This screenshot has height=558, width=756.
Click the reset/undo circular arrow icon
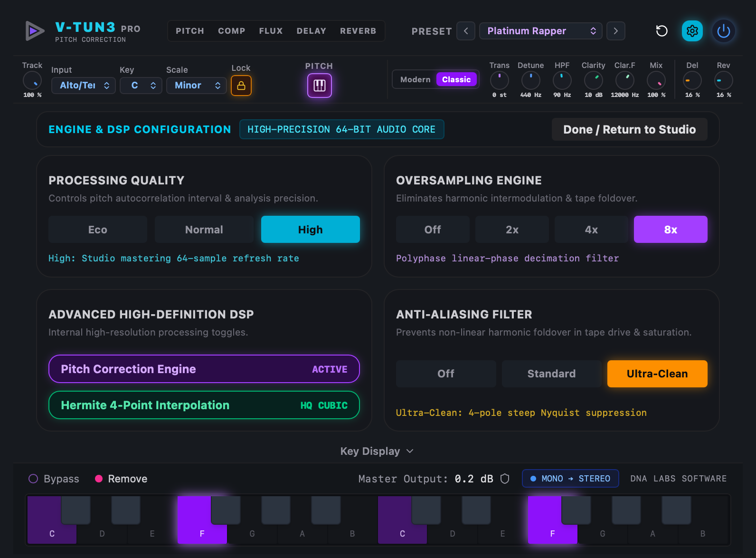(x=661, y=31)
